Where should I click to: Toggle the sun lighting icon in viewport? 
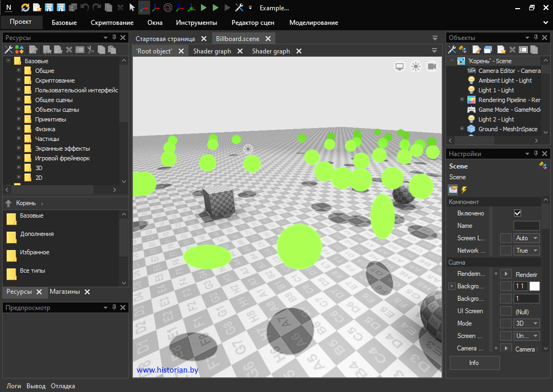pyautogui.click(x=416, y=66)
